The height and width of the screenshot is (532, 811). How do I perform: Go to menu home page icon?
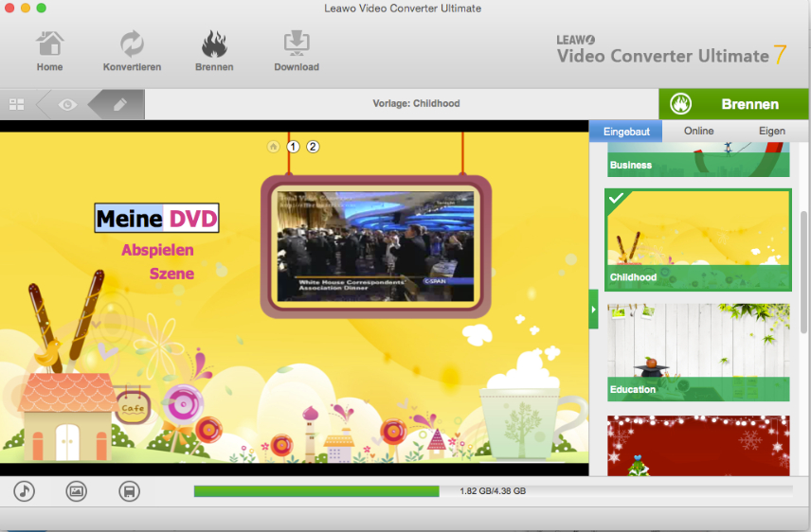273,147
